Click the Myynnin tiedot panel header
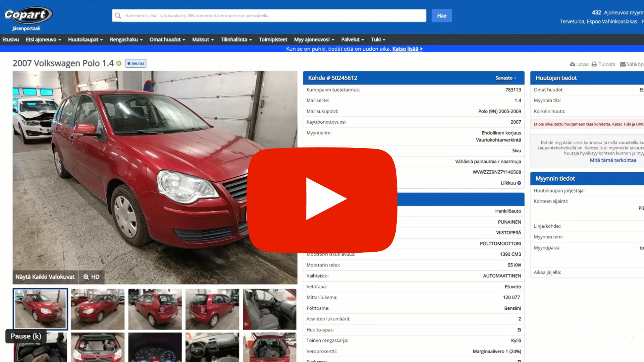 587,179
